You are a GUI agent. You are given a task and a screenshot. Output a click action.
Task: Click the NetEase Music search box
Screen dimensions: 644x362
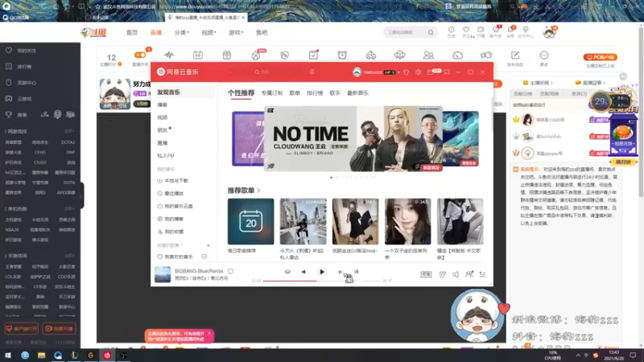279,72
